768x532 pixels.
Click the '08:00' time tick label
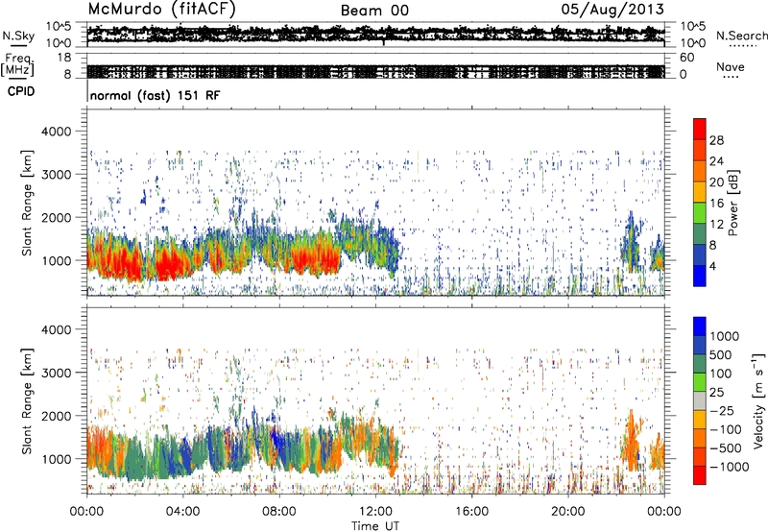click(x=278, y=512)
